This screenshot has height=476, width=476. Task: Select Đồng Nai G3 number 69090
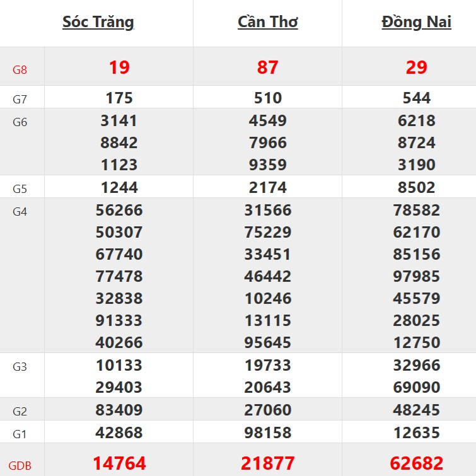click(x=417, y=387)
